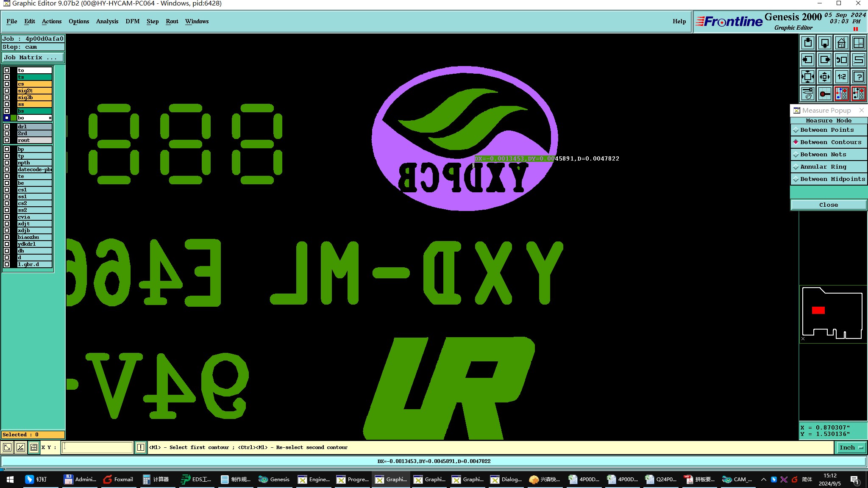
Task: Open the Inch units dropdown
Action: coord(851,447)
